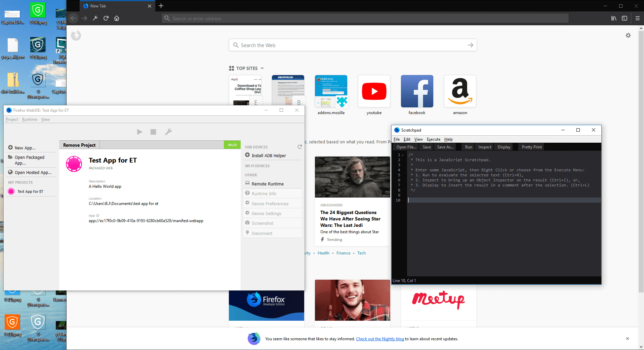Open the Check out the Nightly blog link
This screenshot has height=350, width=644.
tap(379, 339)
